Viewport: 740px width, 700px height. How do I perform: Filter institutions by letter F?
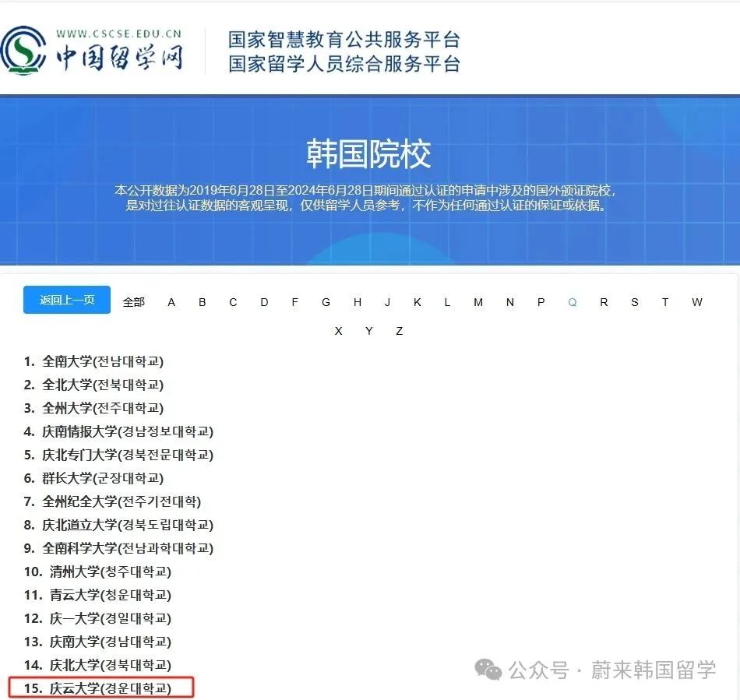click(295, 302)
